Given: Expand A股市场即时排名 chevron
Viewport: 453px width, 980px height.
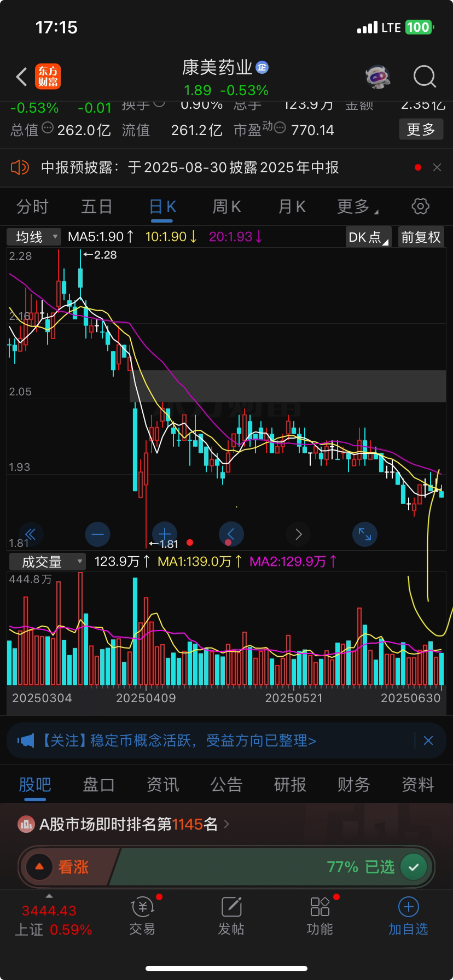Looking at the screenshot, I should pos(227,824).
